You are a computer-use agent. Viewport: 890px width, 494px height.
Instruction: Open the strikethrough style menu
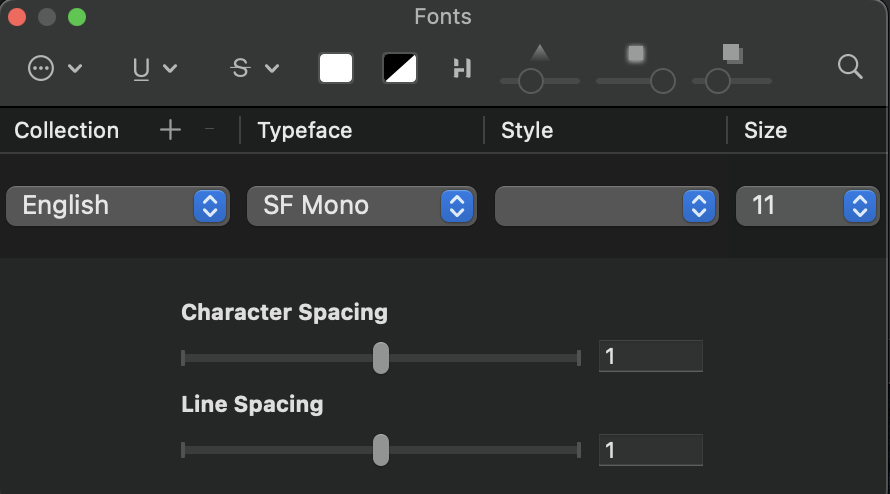coord(254,68)
